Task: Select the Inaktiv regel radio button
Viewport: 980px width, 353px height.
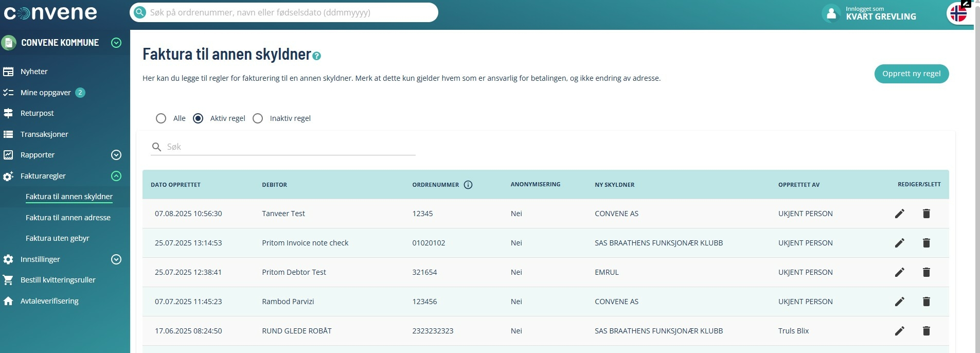Action: (x=258, y=118)
